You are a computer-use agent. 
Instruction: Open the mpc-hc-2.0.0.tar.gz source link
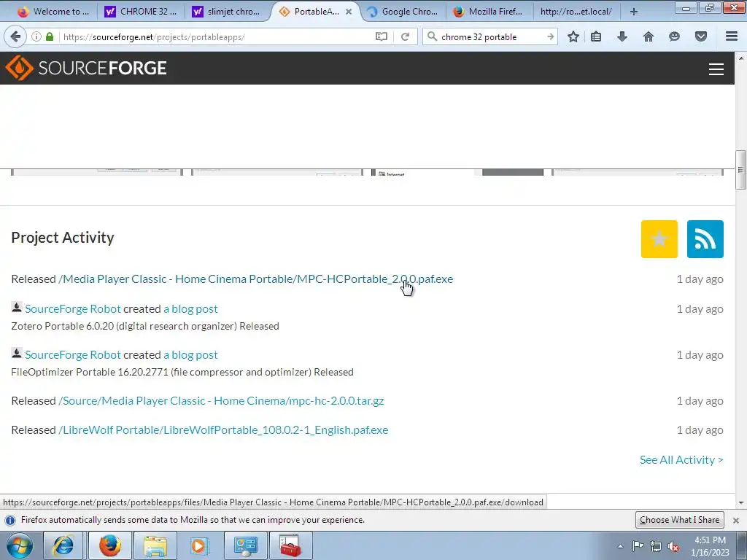(x=221, y=401)
